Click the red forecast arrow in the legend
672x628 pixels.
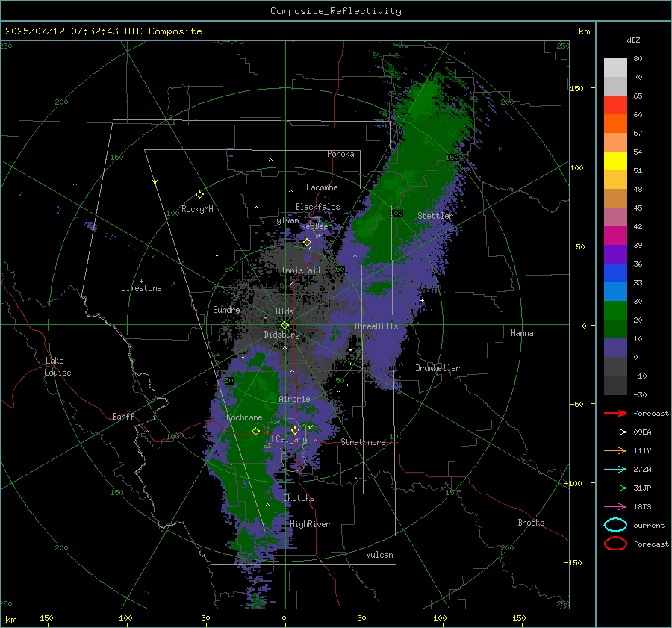click(615, 413)
